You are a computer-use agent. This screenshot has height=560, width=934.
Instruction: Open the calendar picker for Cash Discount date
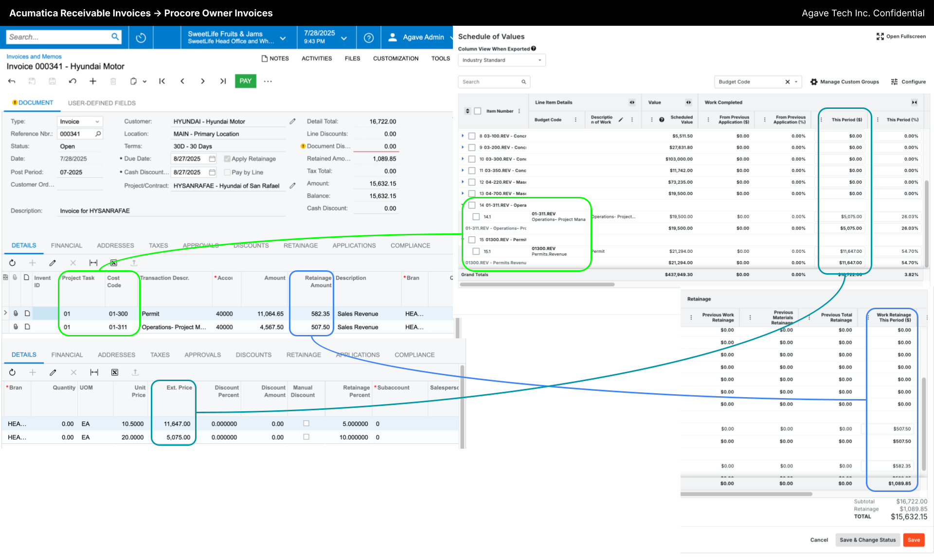[212, 172]
